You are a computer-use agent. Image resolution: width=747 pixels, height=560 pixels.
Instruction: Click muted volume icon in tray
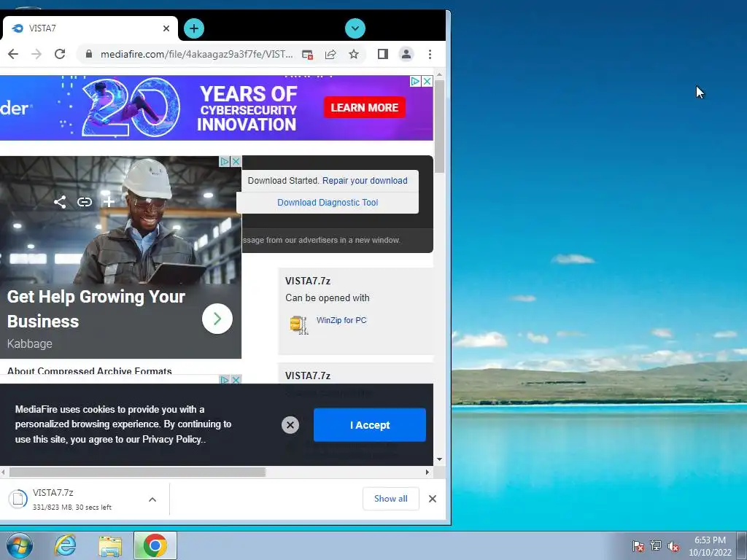coord(673,546)
